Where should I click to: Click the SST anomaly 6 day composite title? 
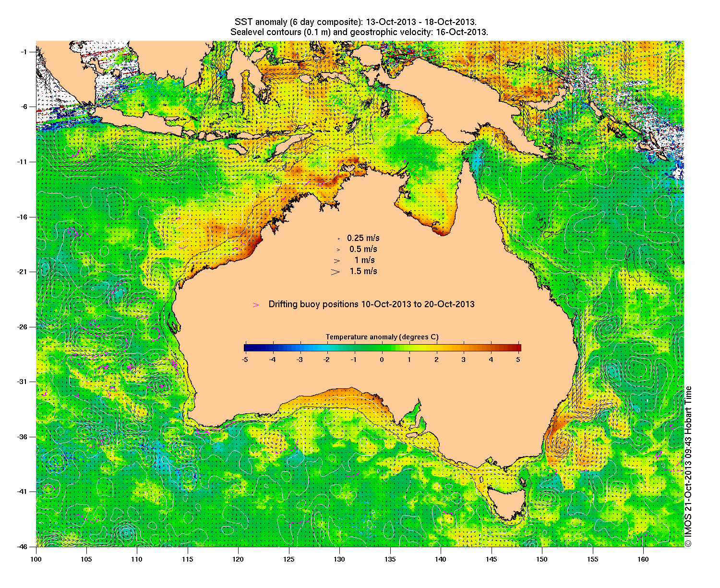pyautogui.click(x=355, y=22)
